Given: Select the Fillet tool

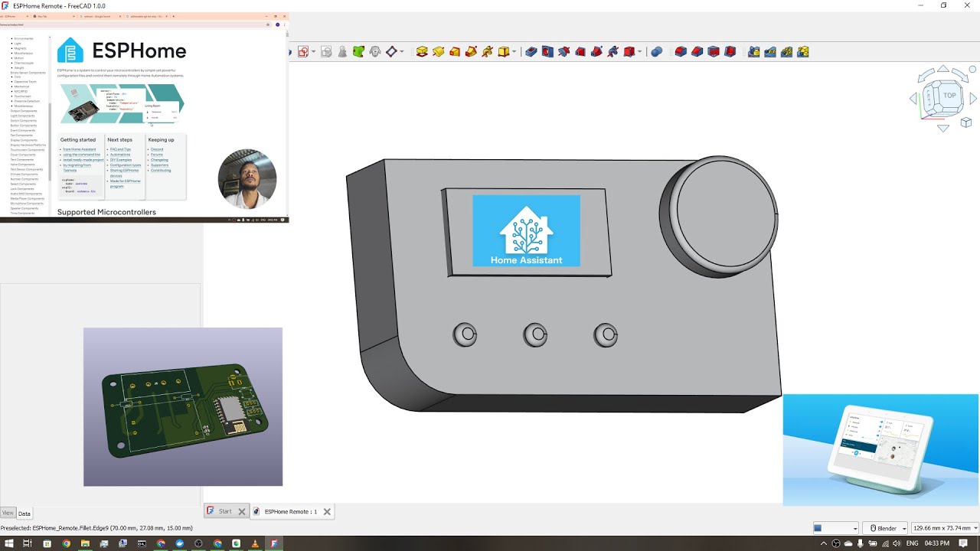Looking at the screenshot, I should click(x=681, y=52).
